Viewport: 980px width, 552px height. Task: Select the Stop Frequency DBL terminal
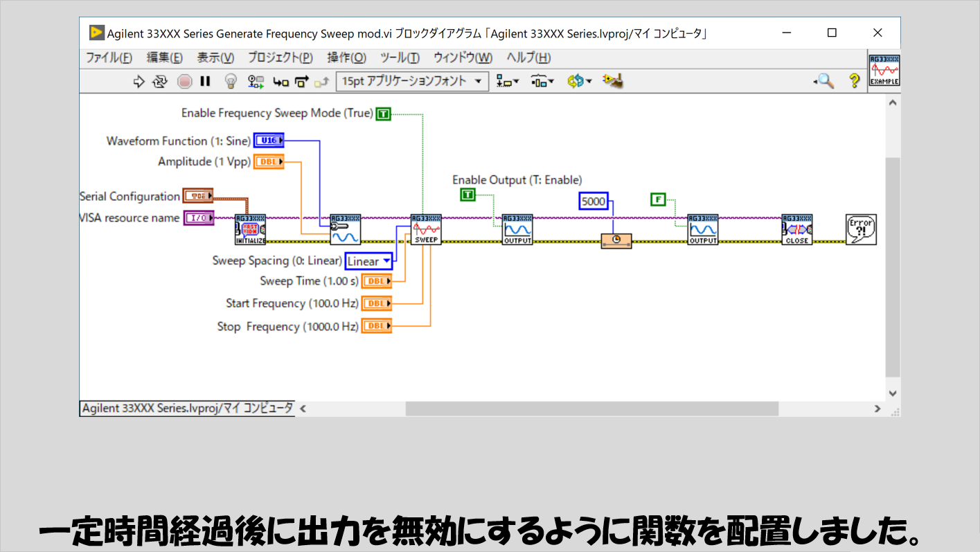pos(377,326)
